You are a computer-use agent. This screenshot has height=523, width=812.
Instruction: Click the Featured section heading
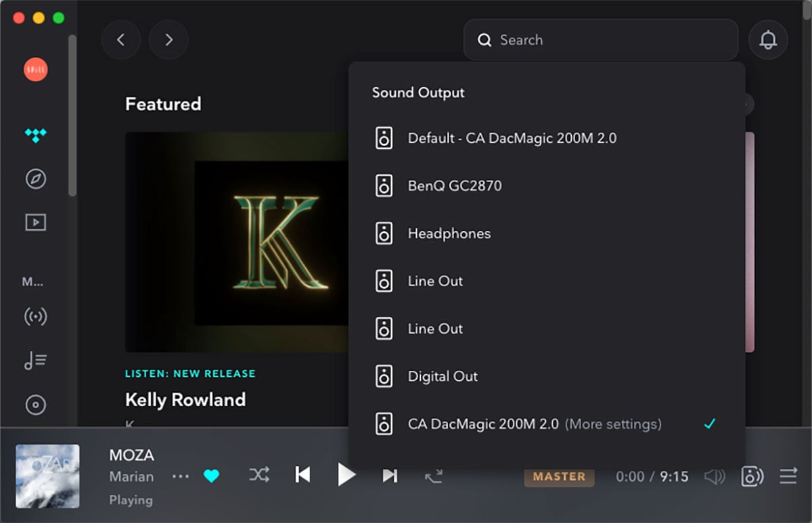pos(163,104)
